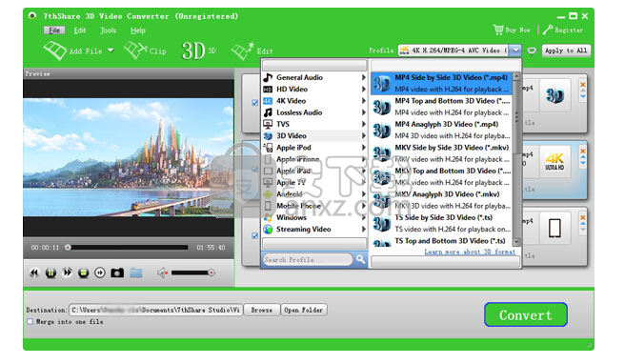
Task: Click the Browse button
Action: tap(261, 310)
